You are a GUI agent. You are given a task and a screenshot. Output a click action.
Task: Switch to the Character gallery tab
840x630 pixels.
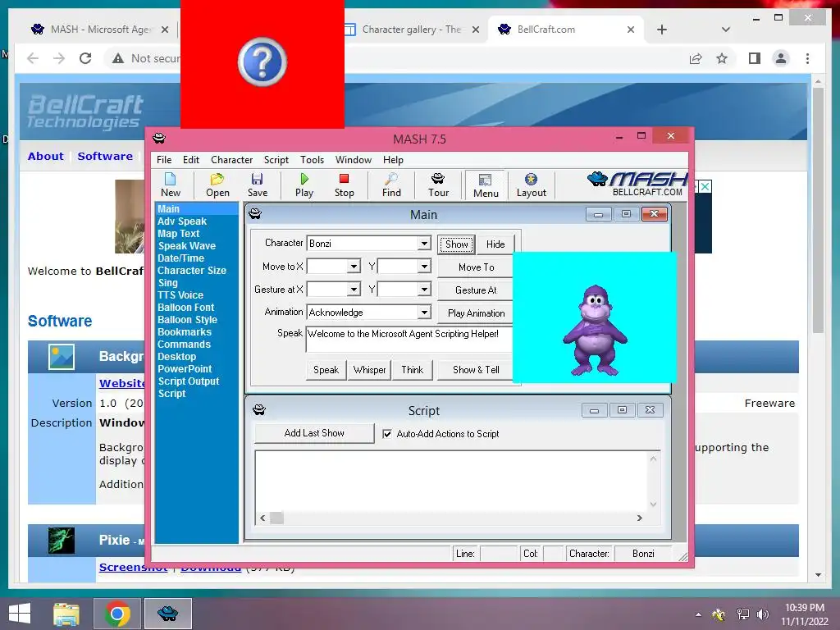tap(413, 30)
